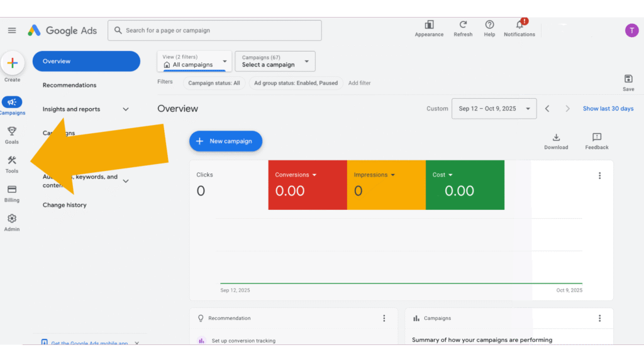Click the Download icon
The height and width of the screenshot is (362, 644).
tap(556, 138)
